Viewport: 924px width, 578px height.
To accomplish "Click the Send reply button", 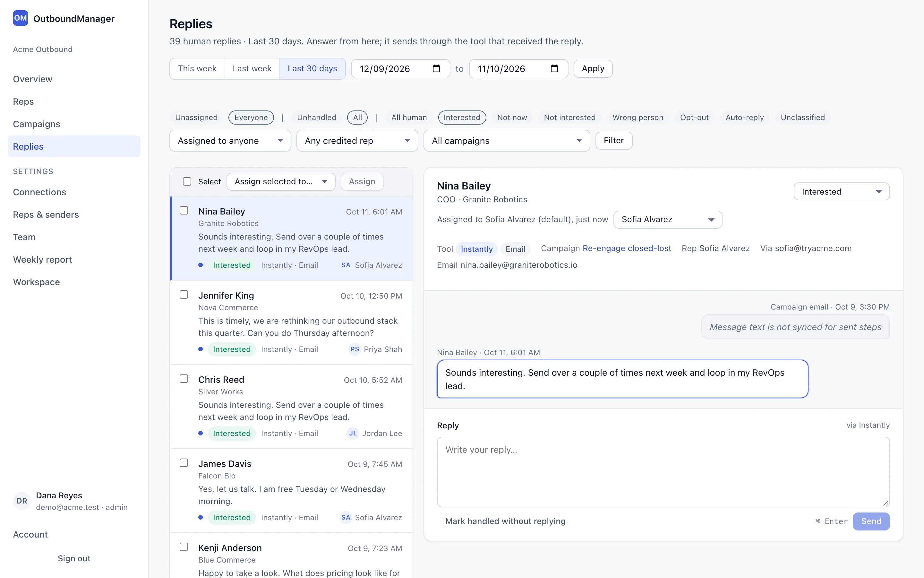I will coord(871,521).
